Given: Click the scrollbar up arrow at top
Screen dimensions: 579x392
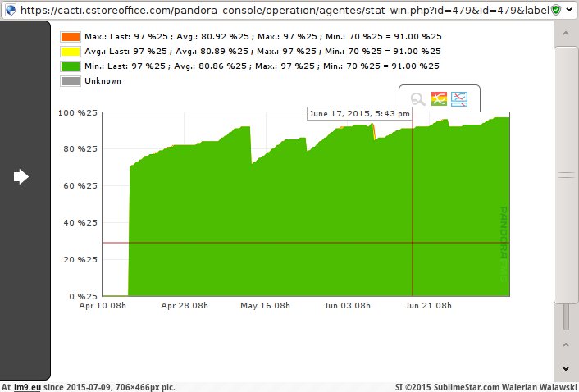Looking at the screenshot, I should pos(566,32).
